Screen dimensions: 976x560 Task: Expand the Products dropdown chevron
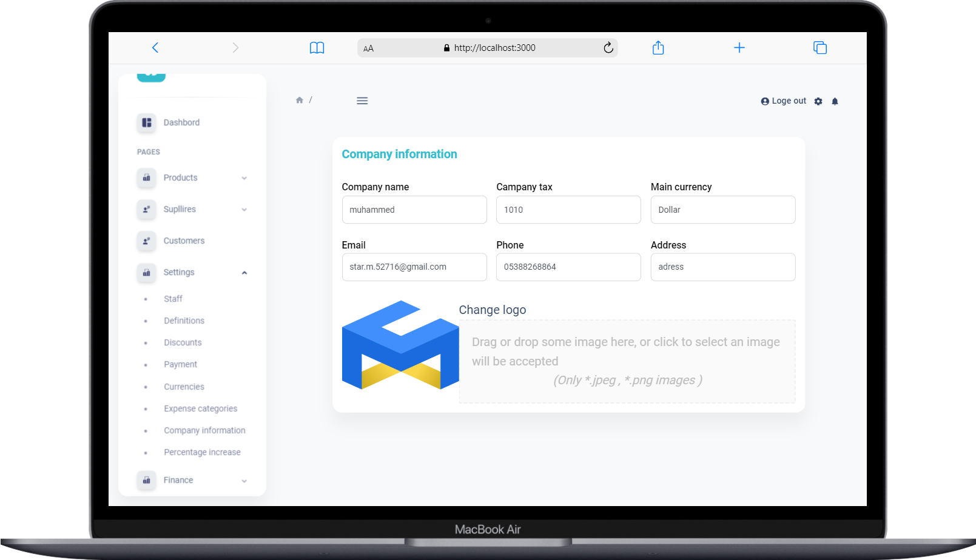244,178
